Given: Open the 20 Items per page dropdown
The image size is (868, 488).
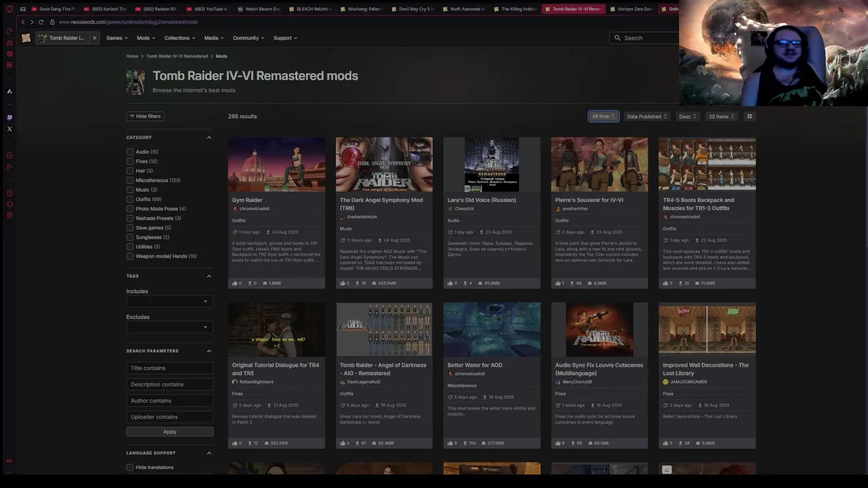Looking at the screenshot, I should click(722, 117).
